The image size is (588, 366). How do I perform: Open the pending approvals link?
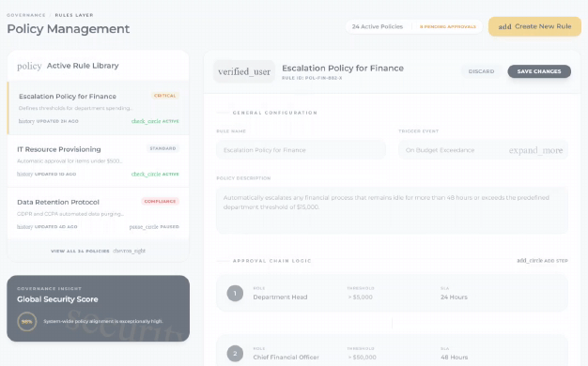[x=448, y=26]
